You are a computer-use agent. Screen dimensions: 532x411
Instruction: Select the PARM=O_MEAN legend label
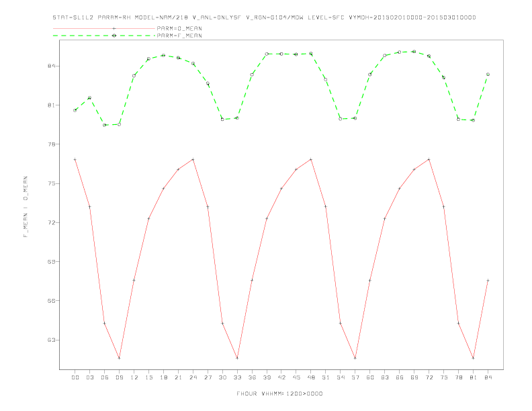point(179,28)
